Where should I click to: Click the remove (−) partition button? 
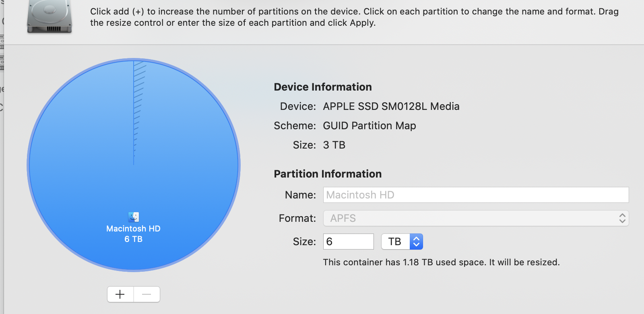tap(147, 294)
